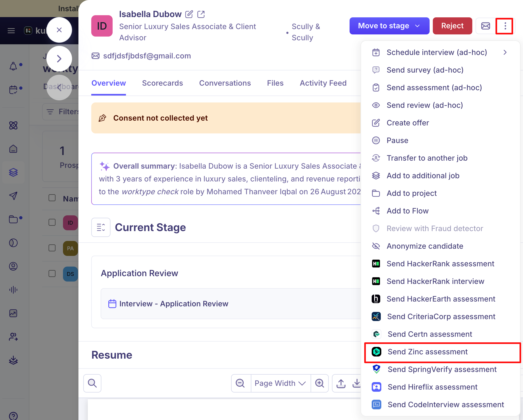The width and height of the screenshot is (523, 420).
Task: Switch to the Overview tab
Action: tap(109, 83)
